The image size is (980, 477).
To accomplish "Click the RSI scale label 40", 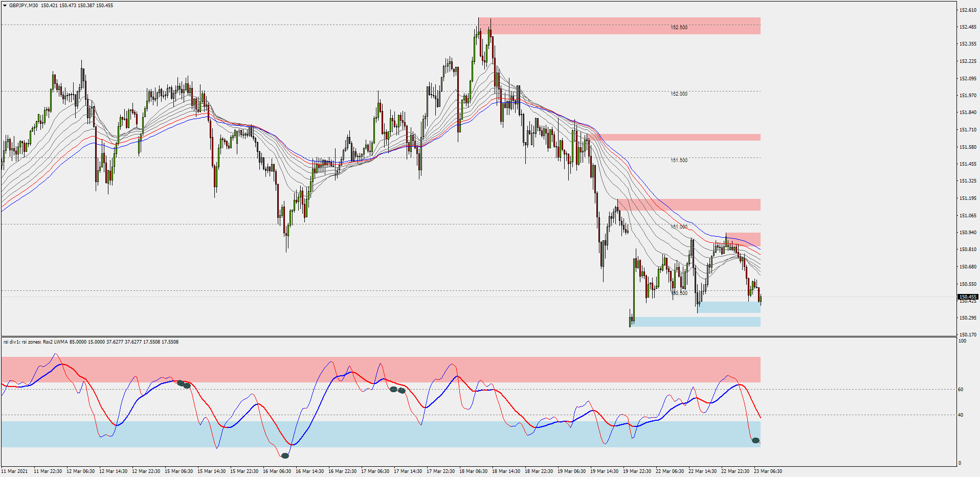I will coord(961,415).
